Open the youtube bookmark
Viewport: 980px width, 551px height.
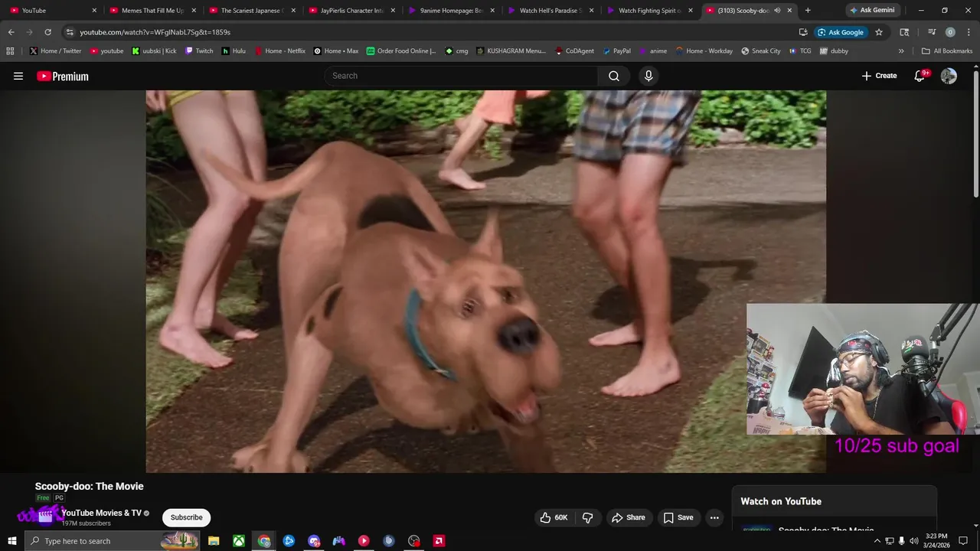tap(106, 51)
